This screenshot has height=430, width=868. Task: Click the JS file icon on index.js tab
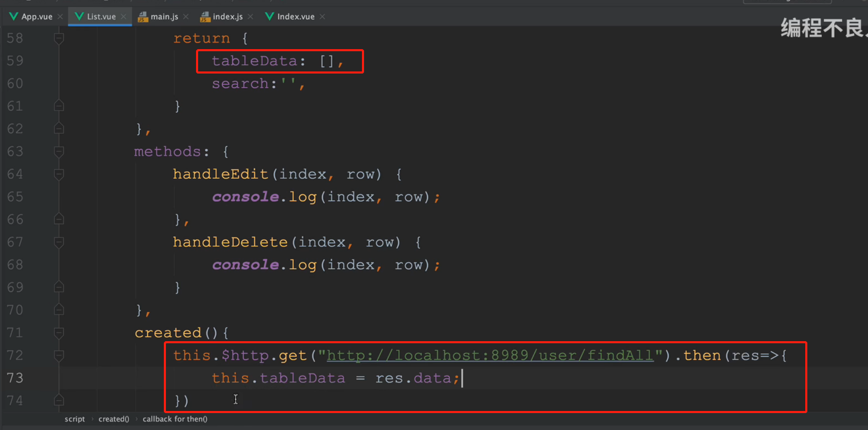coord(205,17)
